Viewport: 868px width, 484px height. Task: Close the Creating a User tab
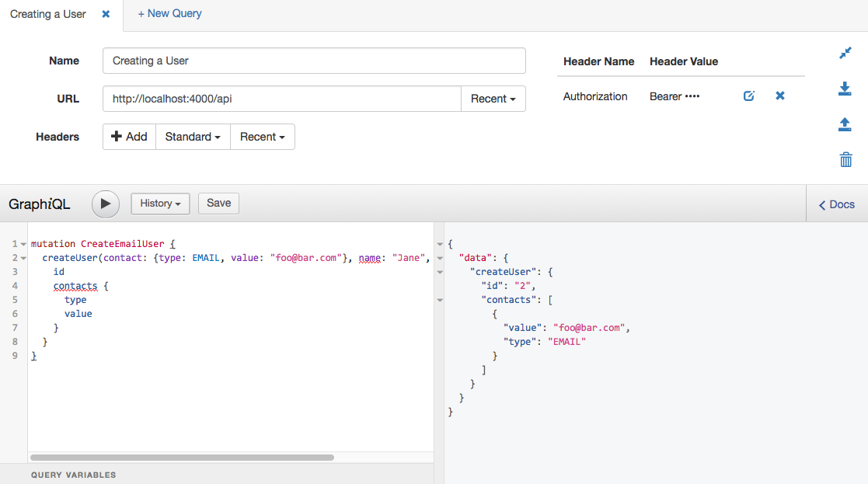click(106, 14)
